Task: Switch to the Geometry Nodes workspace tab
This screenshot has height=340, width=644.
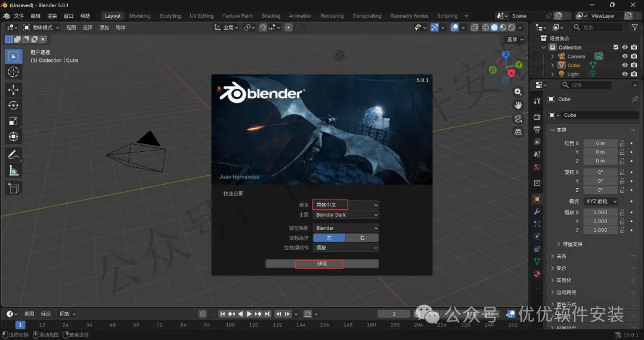Action: 409,16
